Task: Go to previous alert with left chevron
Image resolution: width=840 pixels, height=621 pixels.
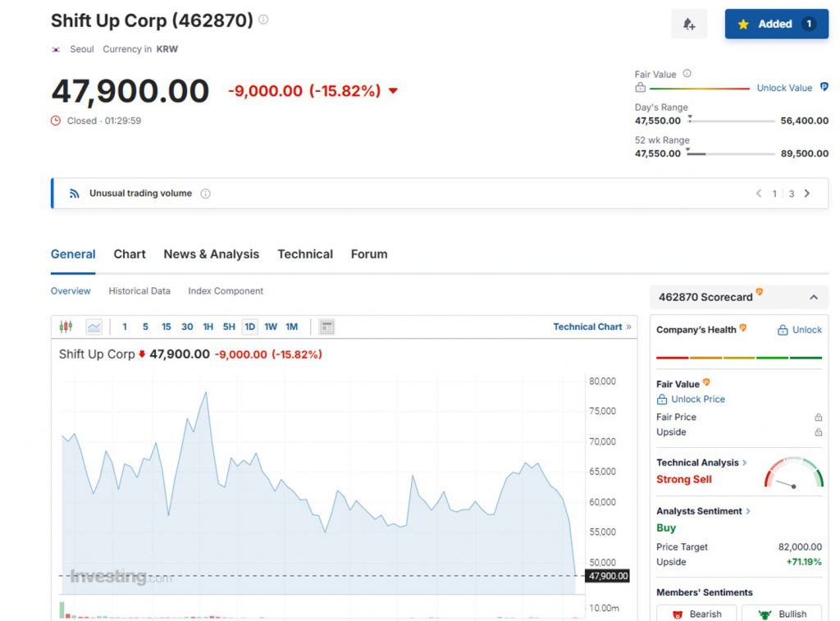Action: tap(759, 194)
